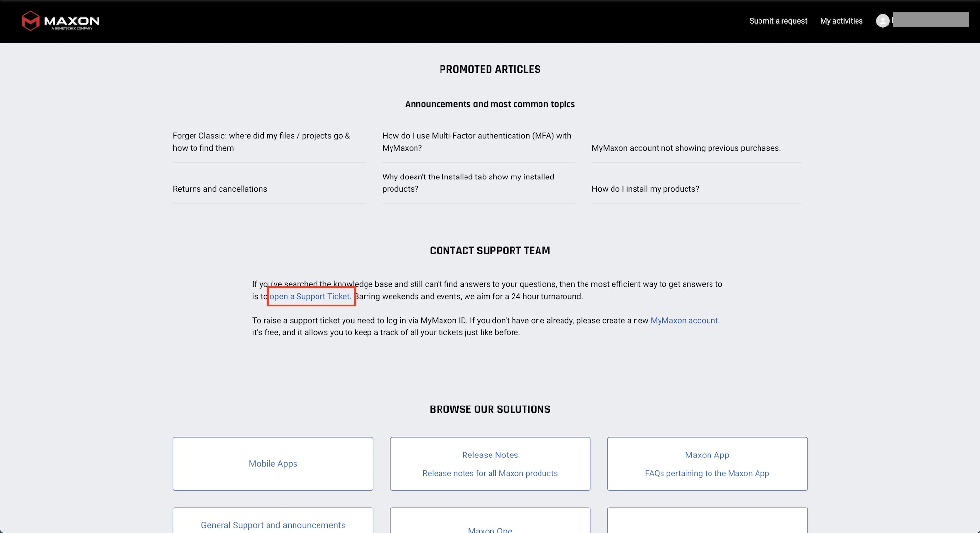Open Returns and cancellations article
980x533 pixels.
coord(220,189)
